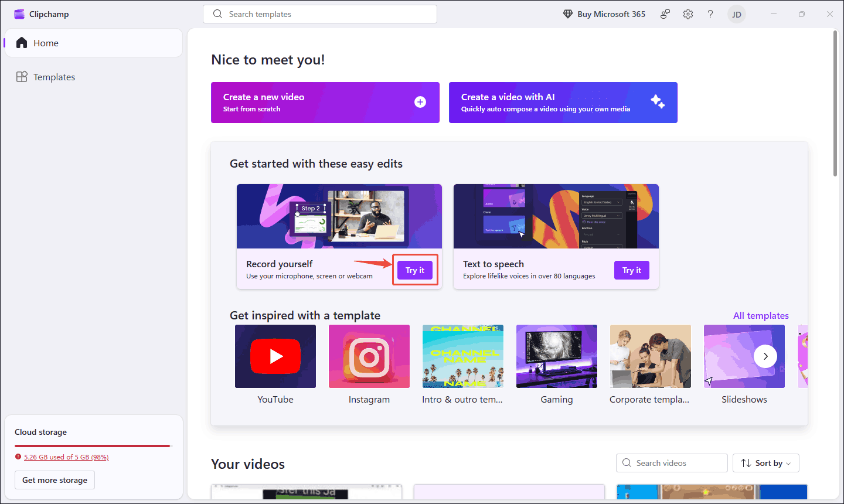Open the Sort by dropdown

click(x=765, y=462)
